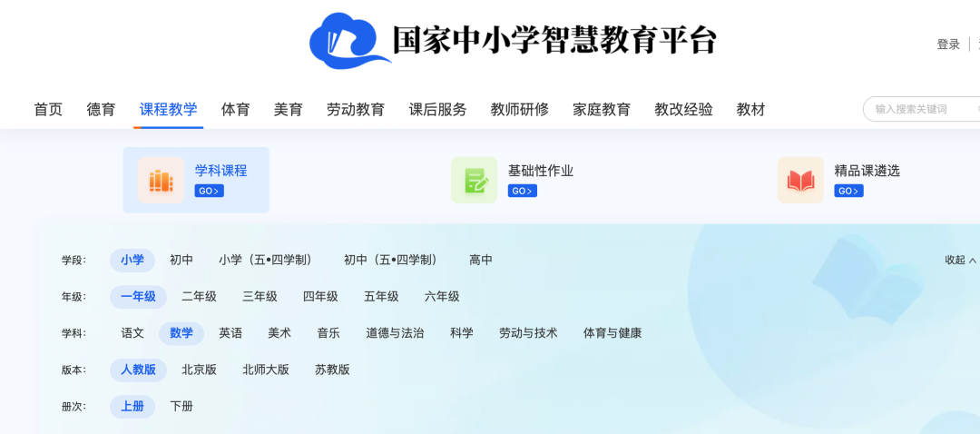Open the 课后服务 navigation tab
The width and height of the screenshot is (980, 434).
(437, 110)
